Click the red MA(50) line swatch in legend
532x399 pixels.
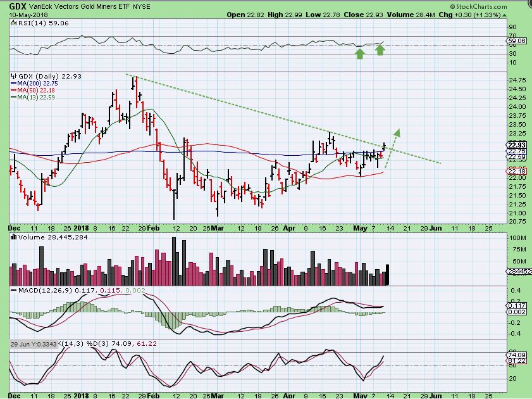tap(14, 91)
